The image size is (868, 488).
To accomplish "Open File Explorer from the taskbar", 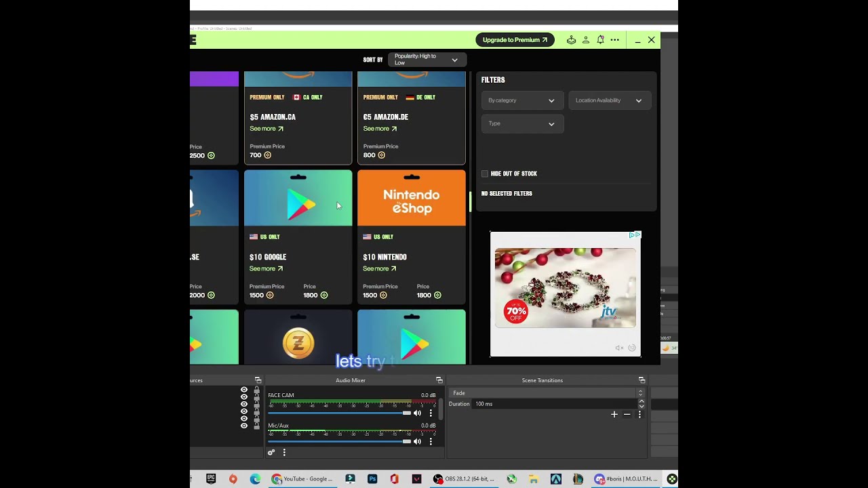I will (x=534, y=479).
